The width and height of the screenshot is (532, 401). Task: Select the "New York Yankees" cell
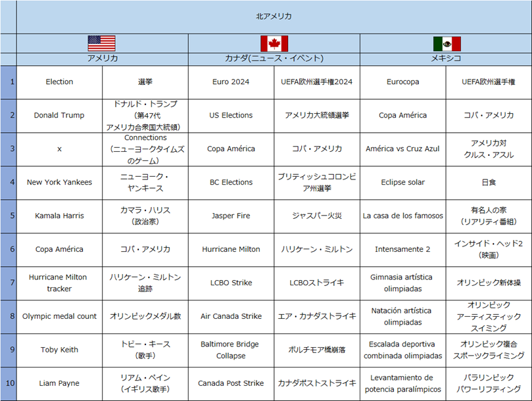[x=59, y=182]
